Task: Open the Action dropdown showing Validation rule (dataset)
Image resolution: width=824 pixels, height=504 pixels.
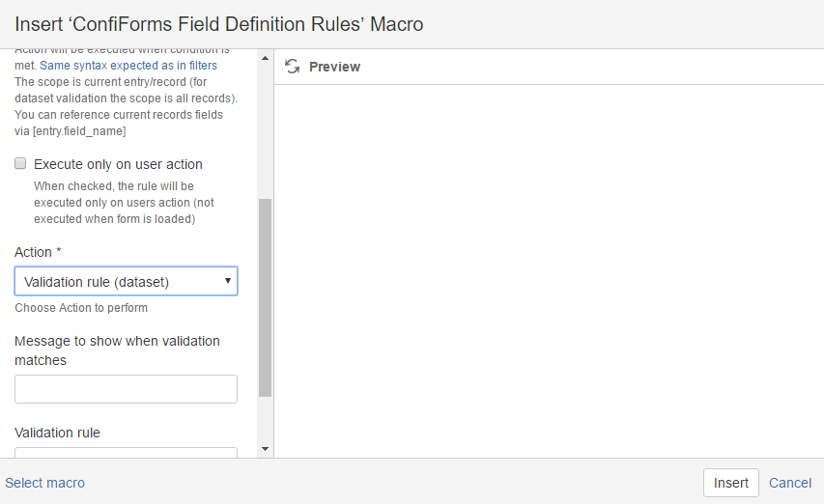Action: pos(127,281)
